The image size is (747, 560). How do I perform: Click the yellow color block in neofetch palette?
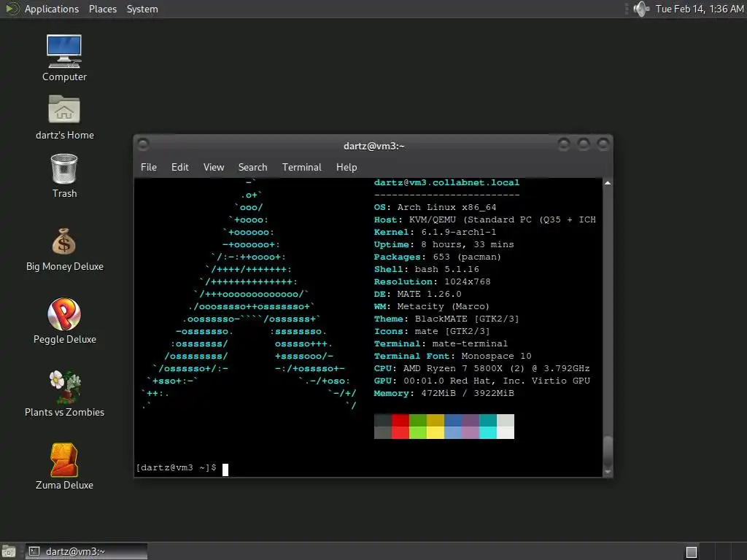(x=436, y=432)
